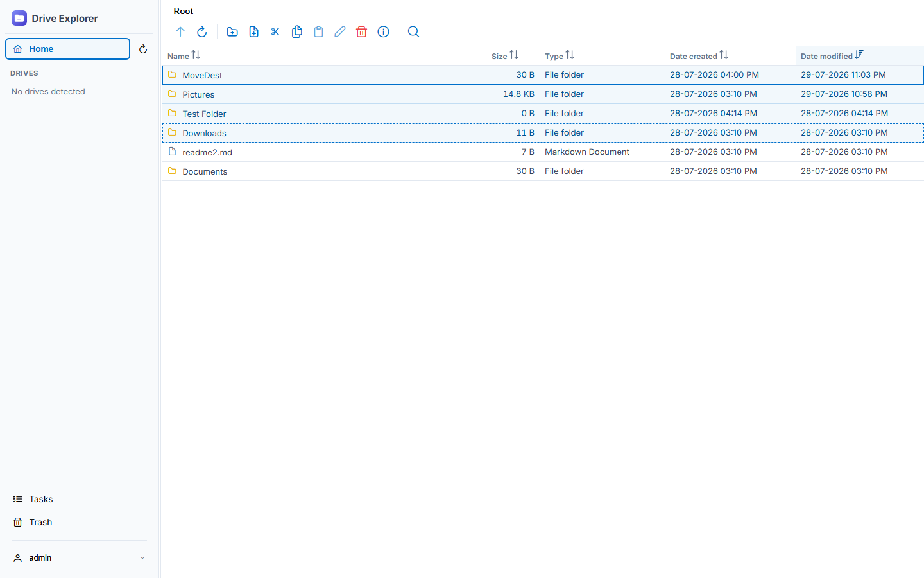This screenshot has height=578, width=924.
Task: Select the MoveDest folder name
Action: pos(202,75)
